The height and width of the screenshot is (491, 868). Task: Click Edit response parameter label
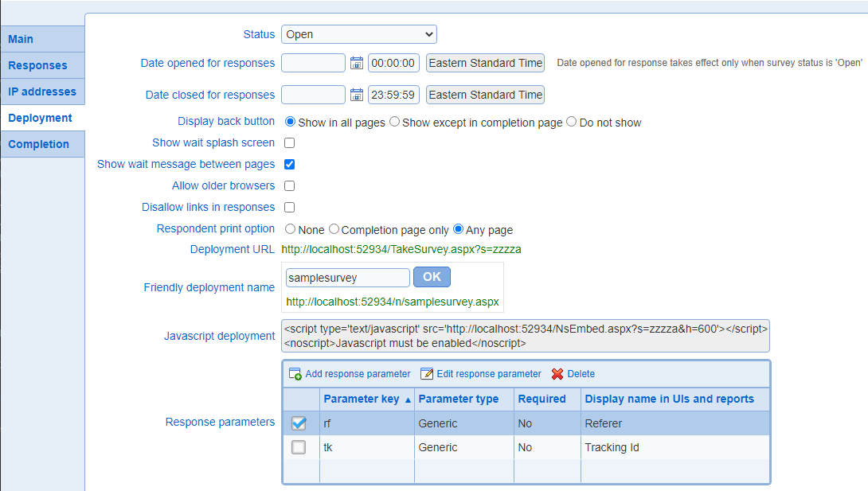[489, 374]
